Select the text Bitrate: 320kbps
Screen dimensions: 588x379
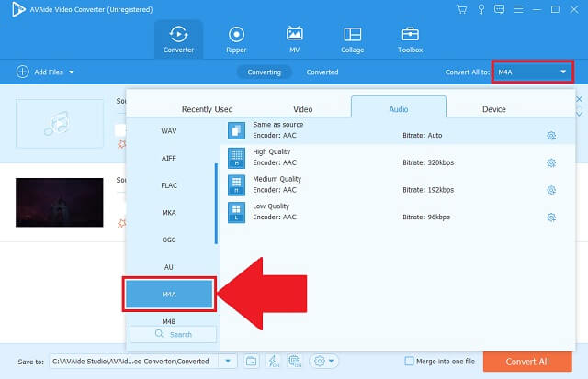coord(428,162)
